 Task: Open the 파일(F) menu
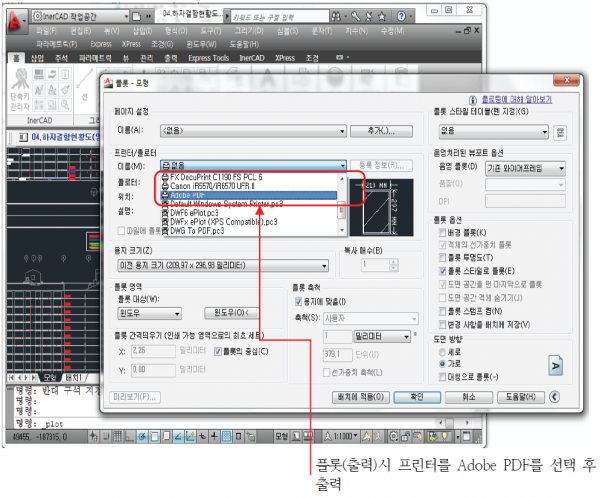(46, 31)
